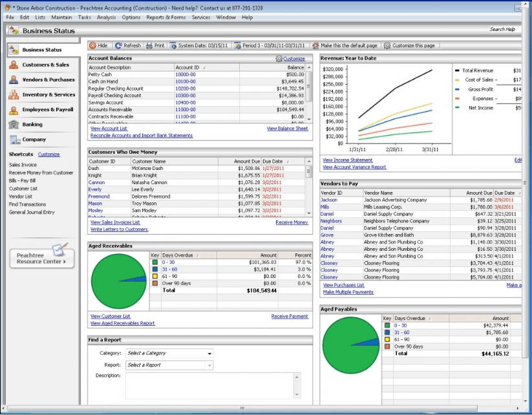Click View Balance Sheet link
This screenshot has width=532, height=415.
287,129
